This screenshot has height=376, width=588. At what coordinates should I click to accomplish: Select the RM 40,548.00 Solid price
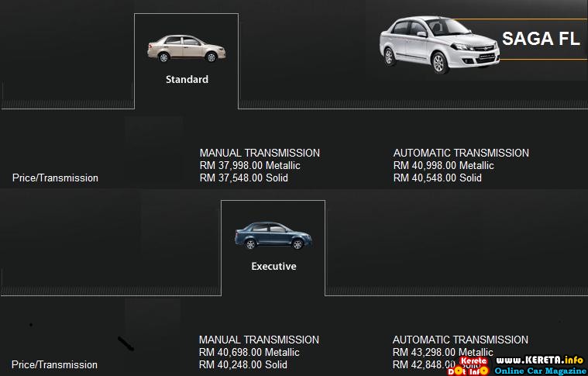pyautogui.click(x=437, y=178)
